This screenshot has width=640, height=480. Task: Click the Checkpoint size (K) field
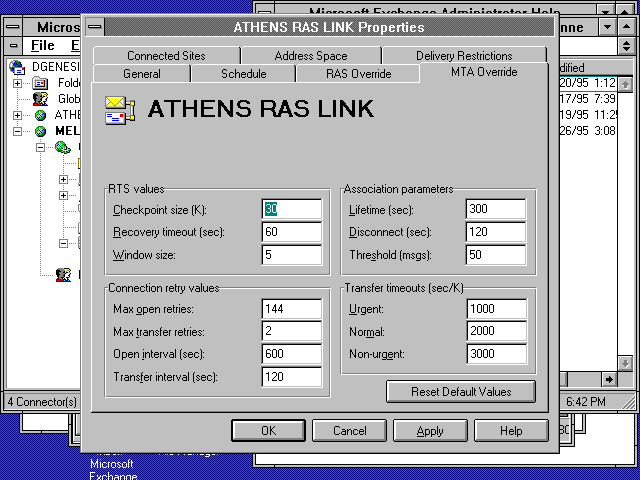[291, 209]
